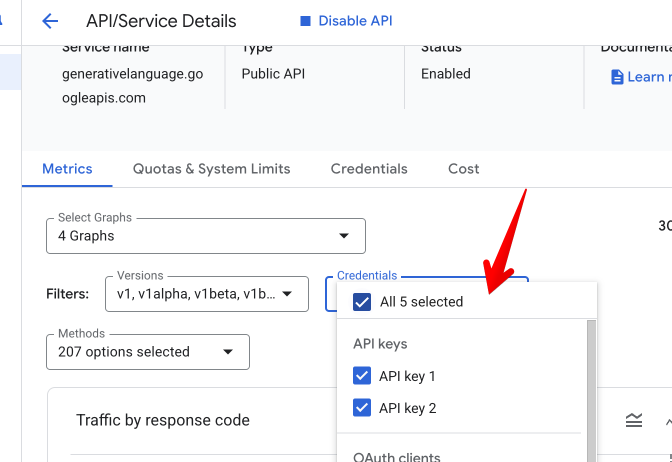Toggle the legend icon on the Traffic chart
Viewport: 672px width, 462px height.
(633, 420)
